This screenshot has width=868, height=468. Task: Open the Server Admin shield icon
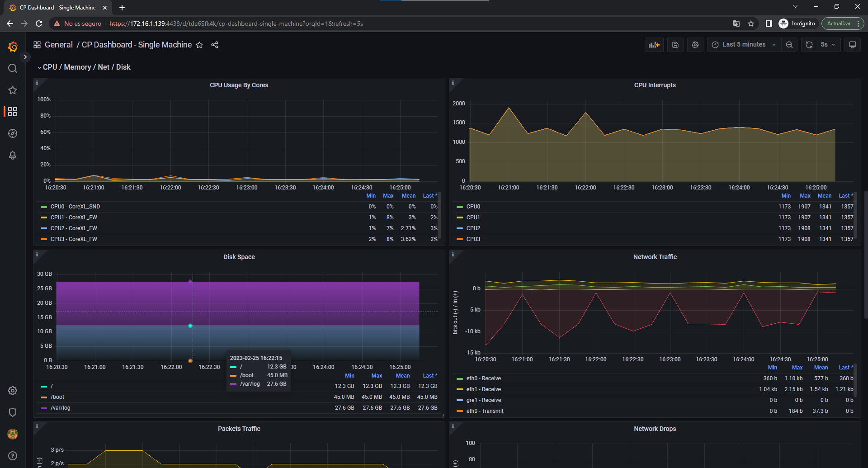(x=13, y=412)
